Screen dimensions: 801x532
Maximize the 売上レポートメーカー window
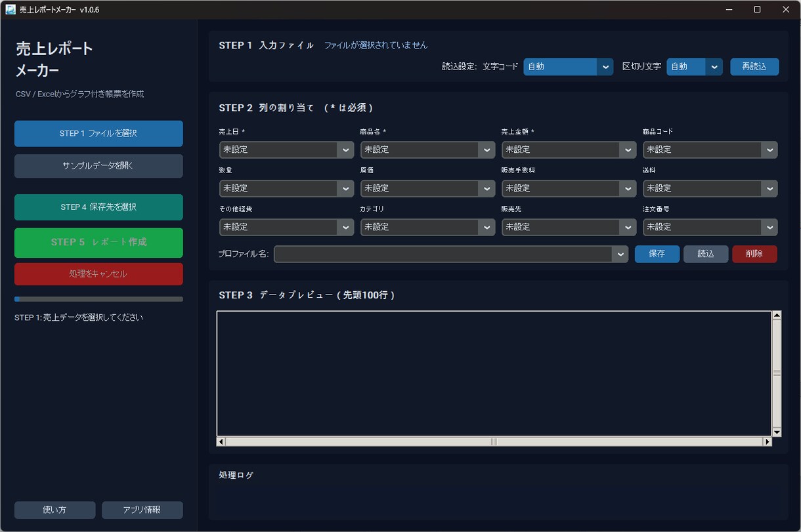[757, 9]
